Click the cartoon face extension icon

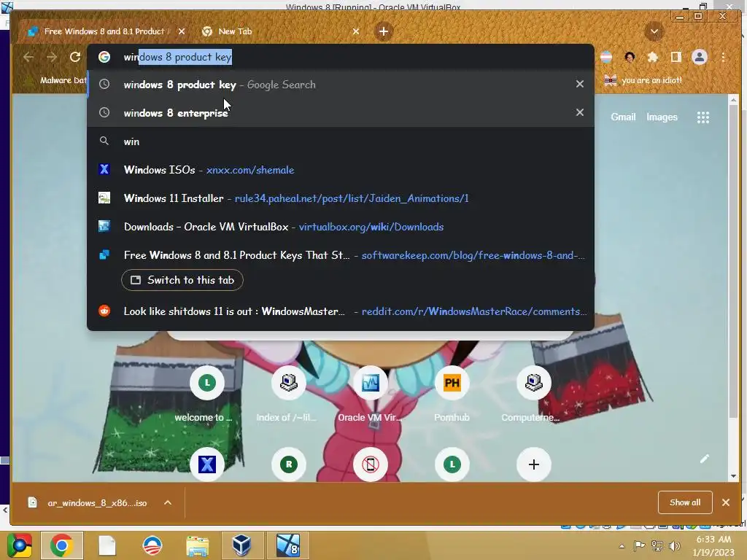630,57
